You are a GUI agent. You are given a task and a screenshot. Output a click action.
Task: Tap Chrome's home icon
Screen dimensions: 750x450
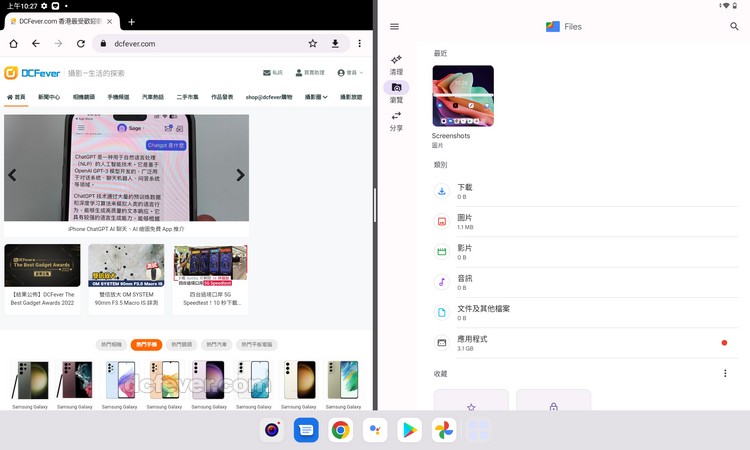pos(13,44)
